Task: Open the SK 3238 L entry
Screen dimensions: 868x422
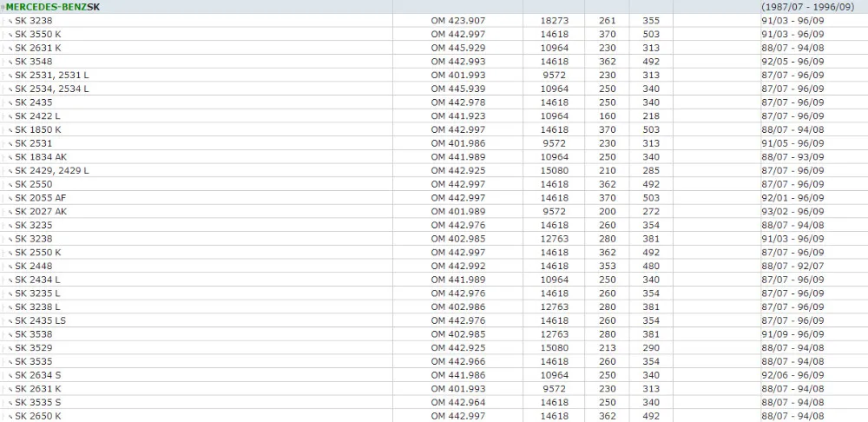Action: 37,307
